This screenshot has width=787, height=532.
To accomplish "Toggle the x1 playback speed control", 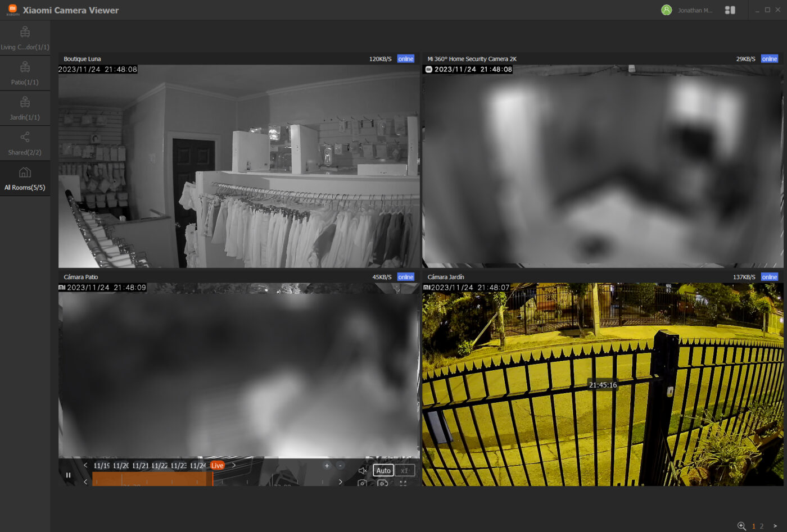I will click(x=405, y=470).
